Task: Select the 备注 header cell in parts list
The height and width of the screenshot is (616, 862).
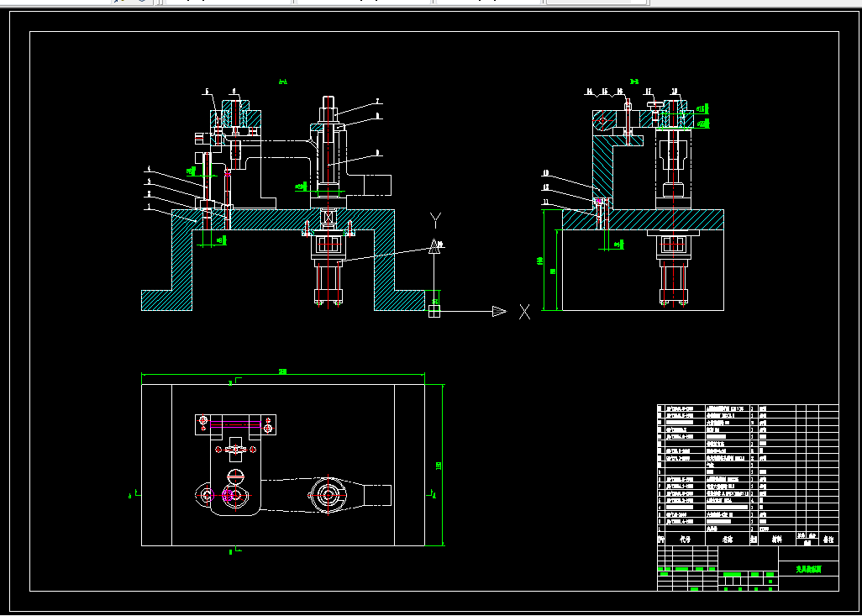Action: point(829,540)
